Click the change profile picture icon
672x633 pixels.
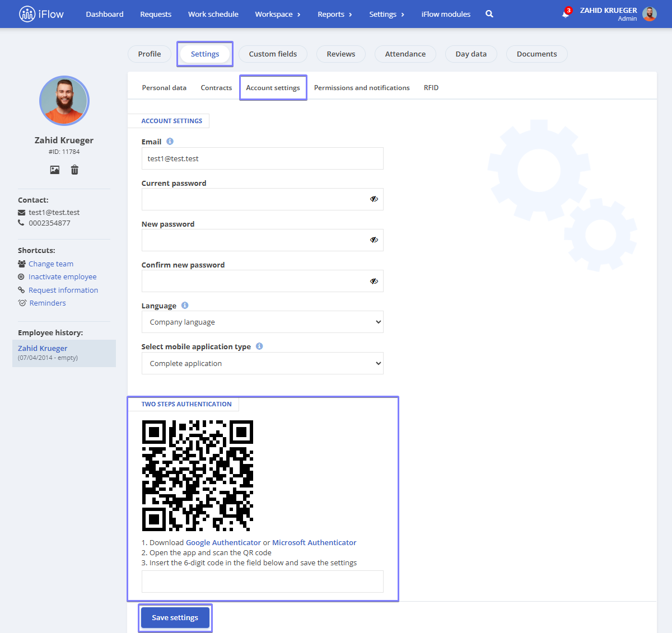click(55, 170)
